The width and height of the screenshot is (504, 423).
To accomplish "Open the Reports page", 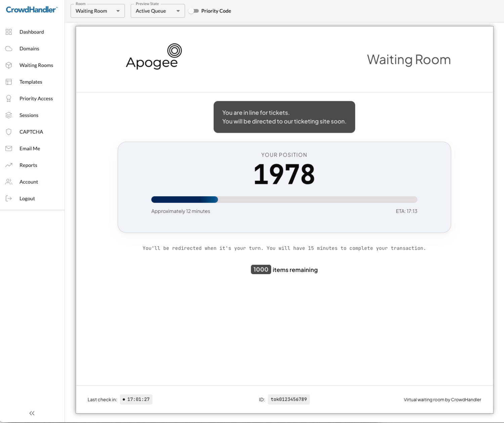I will click(28, 165).
